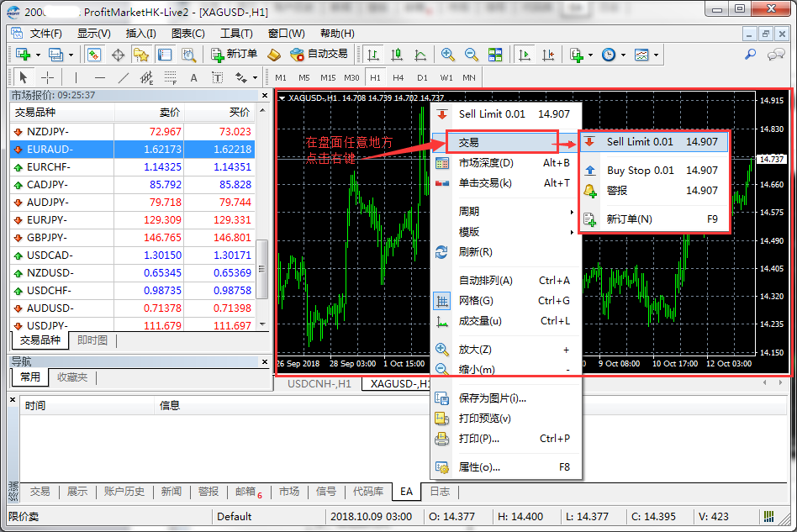
Task: Click the search magnifier at top right
Action: click(x=750, y=55)
